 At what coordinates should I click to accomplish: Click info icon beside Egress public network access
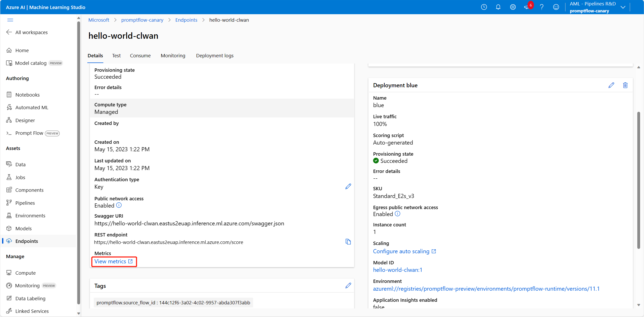point(398,214)
